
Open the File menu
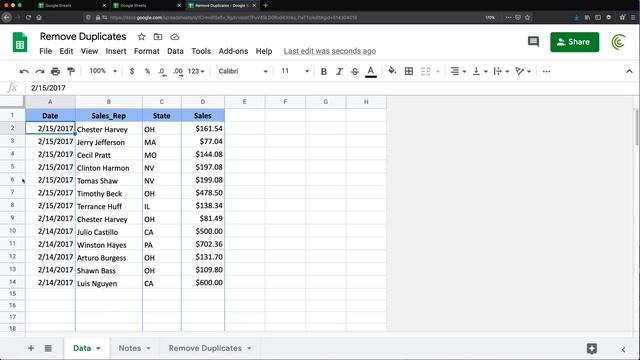tap(45, 51)
